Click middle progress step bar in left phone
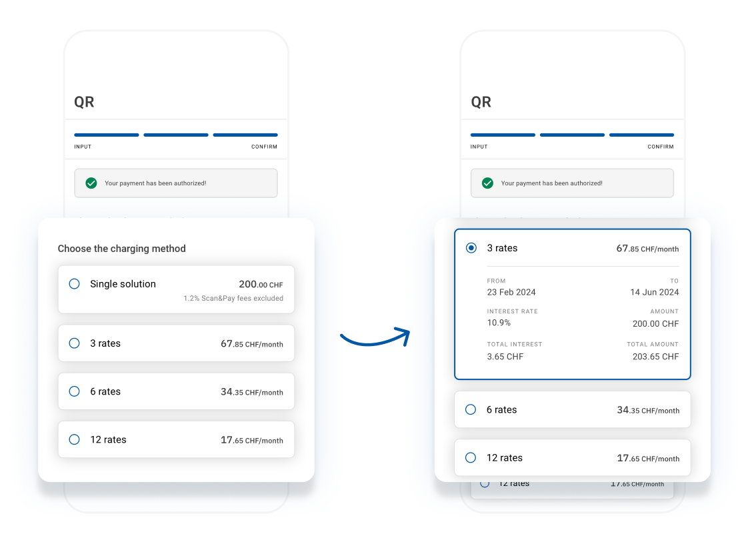 176,135
